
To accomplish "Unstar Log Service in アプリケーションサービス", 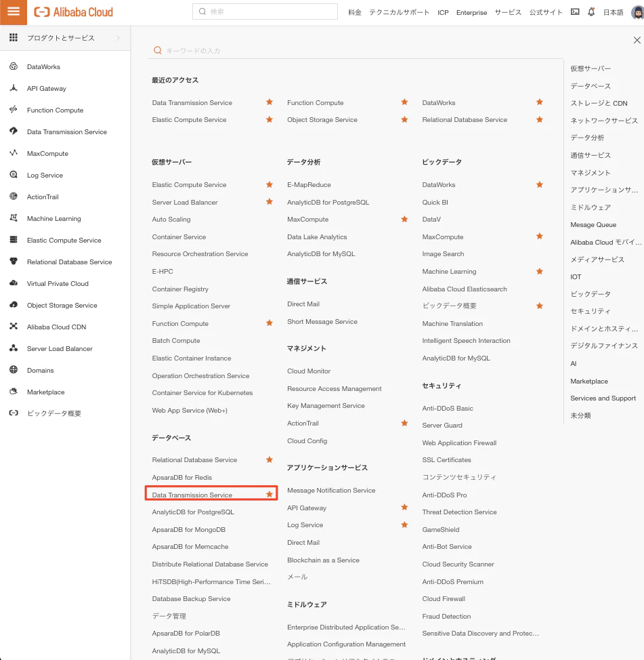I will click(404, 524).
